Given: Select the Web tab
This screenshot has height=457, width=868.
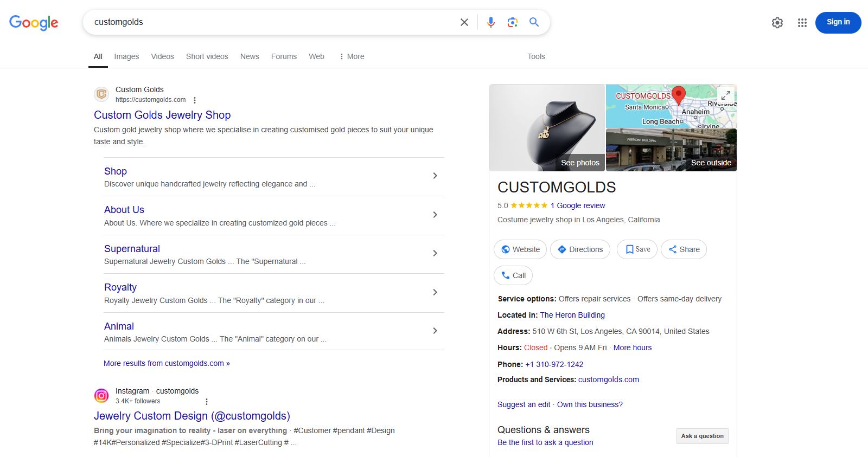Looking at the screenshot, I should click(316, 56).
